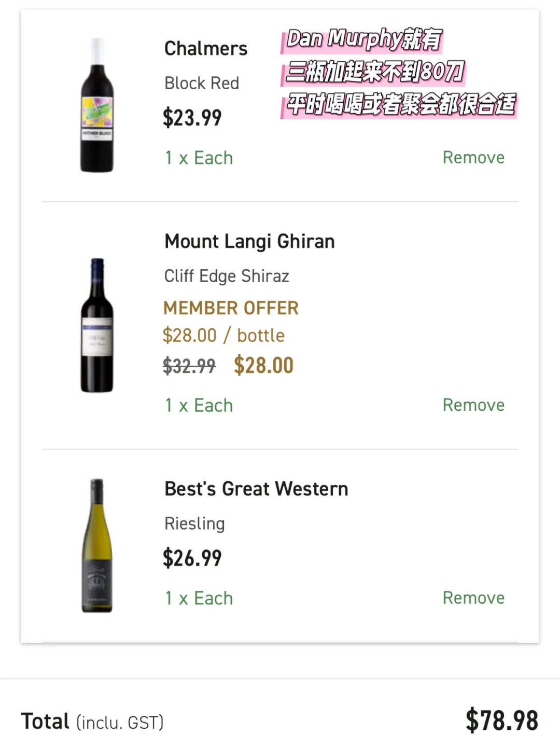The image size is (560, 747).
Task: Click the $78.98 total amount
Action: pyautogui.click(x=501, y=721)
